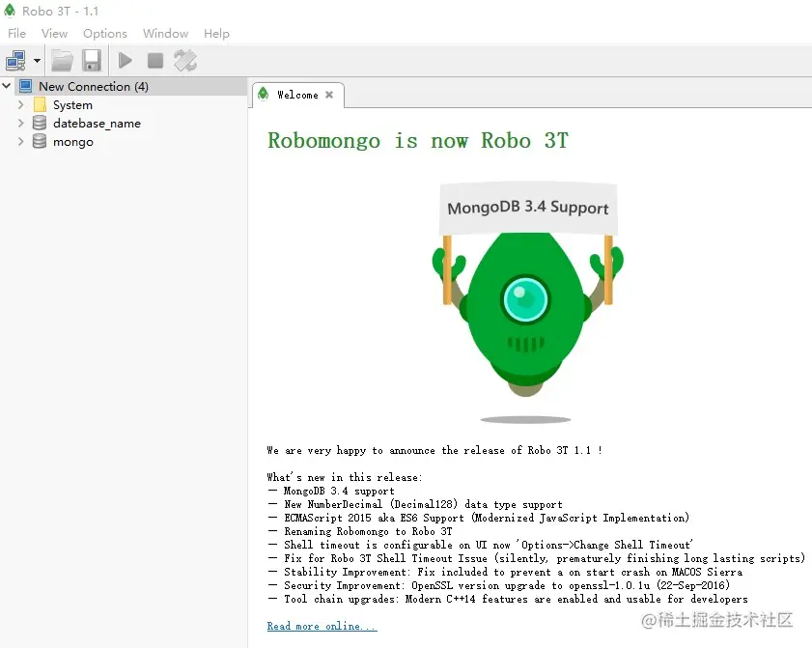The width and height of the screenshot is (812, 648).
Task: Expand the datebase_name database
Action: point(20,124)
